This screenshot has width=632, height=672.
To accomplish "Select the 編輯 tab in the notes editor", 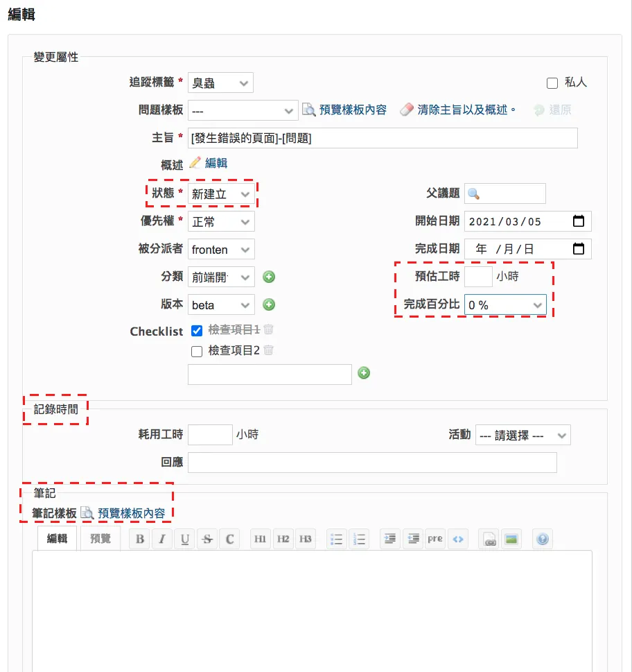I will point(57,538).
